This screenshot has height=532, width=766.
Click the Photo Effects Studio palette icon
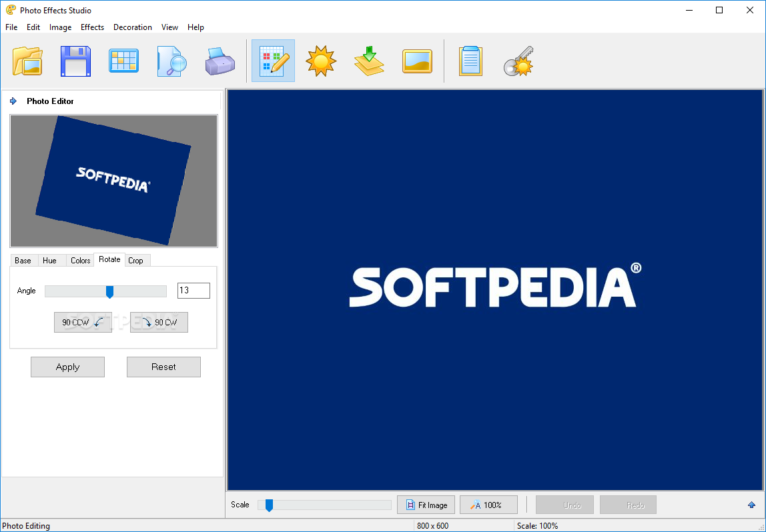point(10,10)
